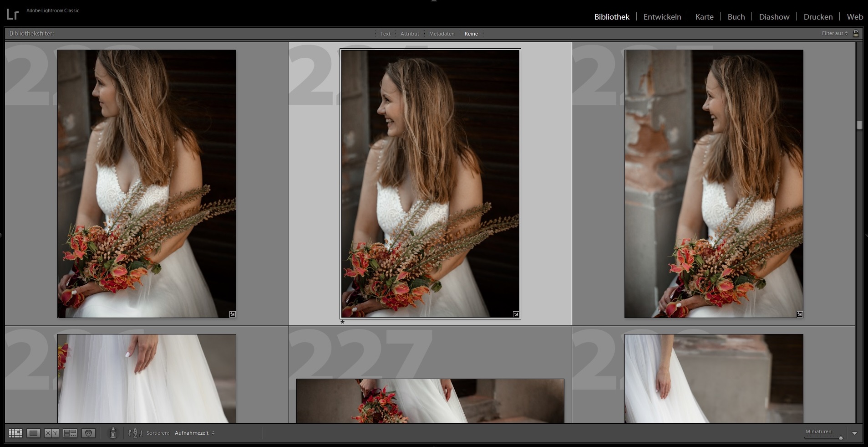Toggle the filter lock icon
The image size is (868, 447).
[856, 33]
